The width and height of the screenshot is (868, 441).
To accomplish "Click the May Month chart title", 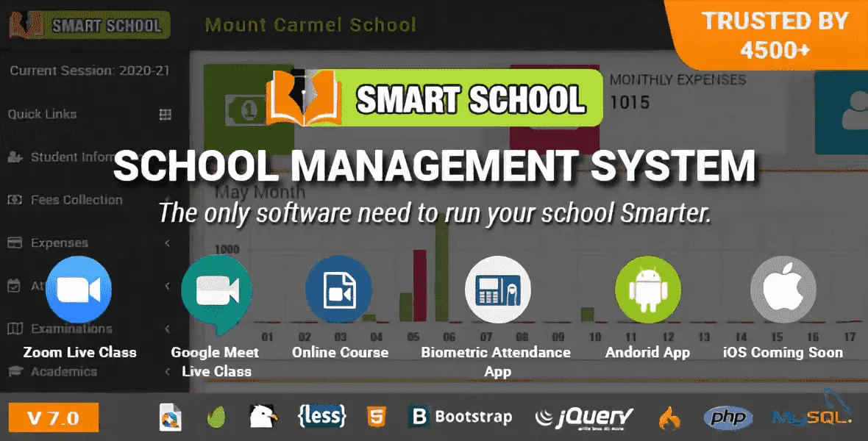I will [x=260, y=192].
